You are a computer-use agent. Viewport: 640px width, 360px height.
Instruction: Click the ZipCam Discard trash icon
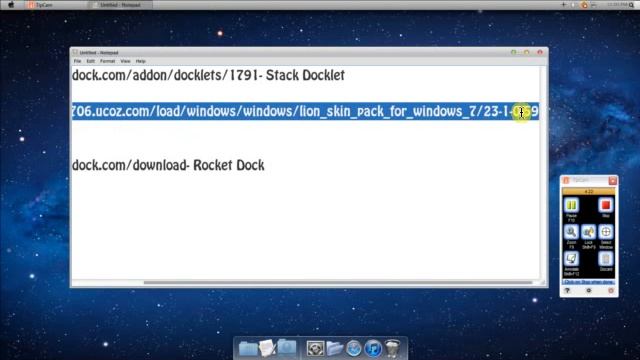606,258
